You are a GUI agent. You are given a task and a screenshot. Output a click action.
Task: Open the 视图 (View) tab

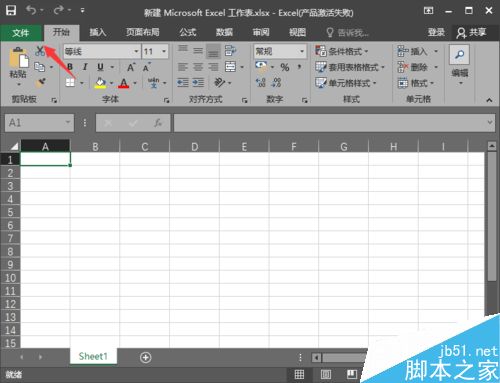click(x=298, y=32)
